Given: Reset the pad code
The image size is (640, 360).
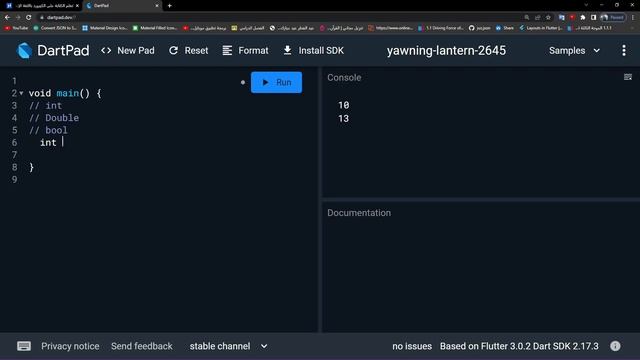Looking at the screenshot, I should [x=189, y=51].
